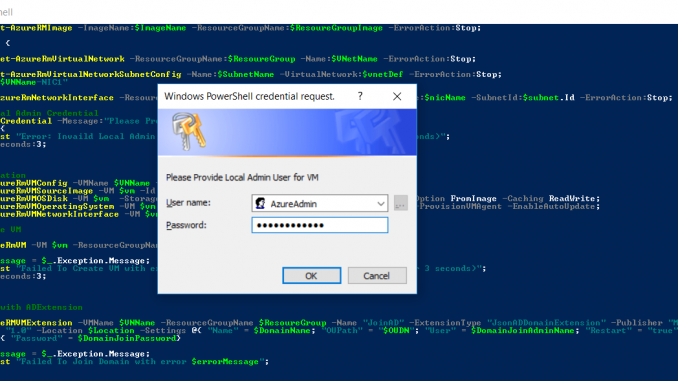This screenshot has width=678, height=381.
Task: Click the keys icon in dialog banner
Action: click(189, 131)
